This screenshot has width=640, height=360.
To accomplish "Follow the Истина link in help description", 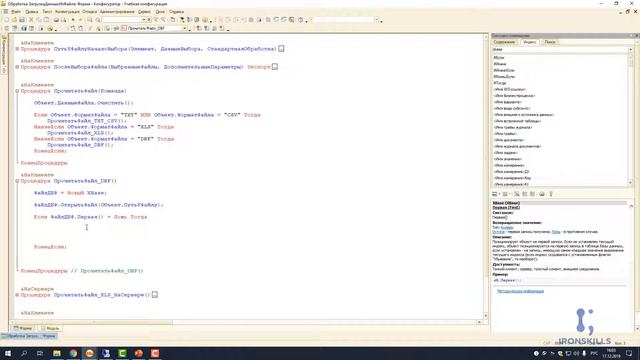I will point(498,232).
